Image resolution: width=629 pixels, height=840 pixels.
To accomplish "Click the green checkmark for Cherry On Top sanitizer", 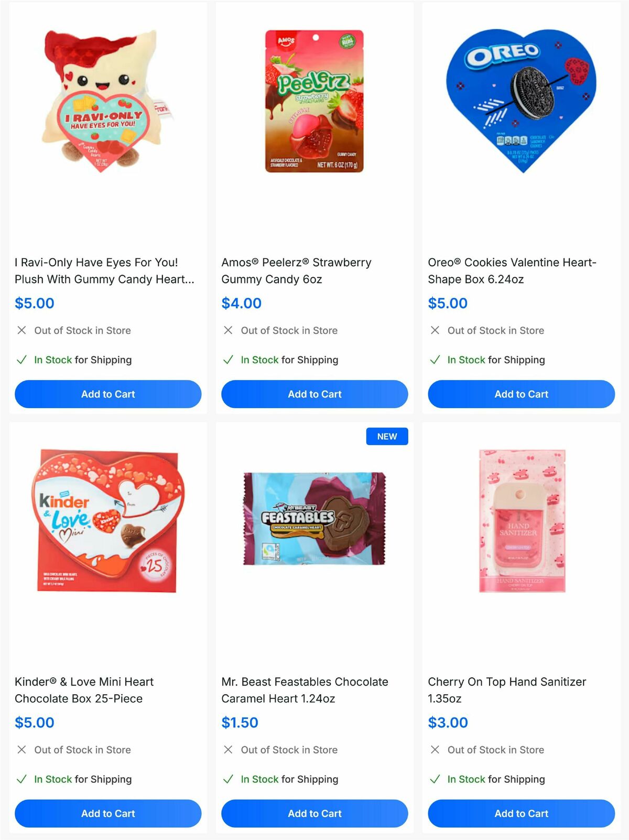I will click(x=434, y=779).
